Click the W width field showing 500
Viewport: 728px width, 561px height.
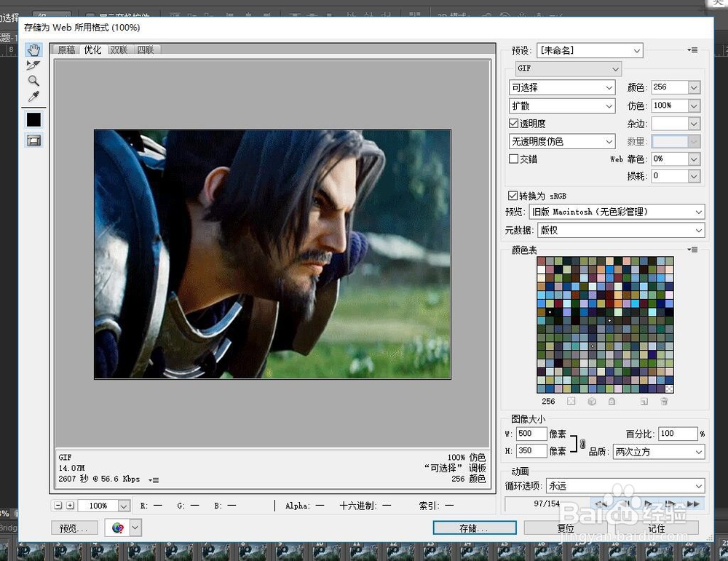[531, 434]
